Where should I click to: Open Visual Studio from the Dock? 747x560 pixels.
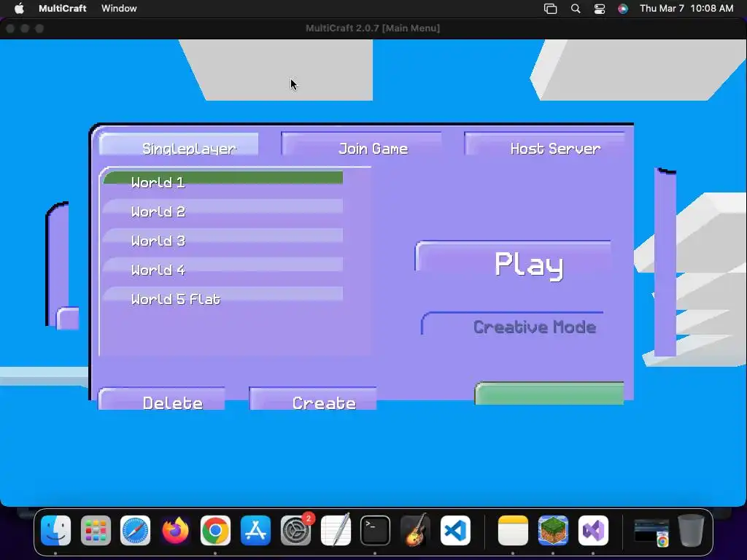pyautogui.click(x=593, y=531)
